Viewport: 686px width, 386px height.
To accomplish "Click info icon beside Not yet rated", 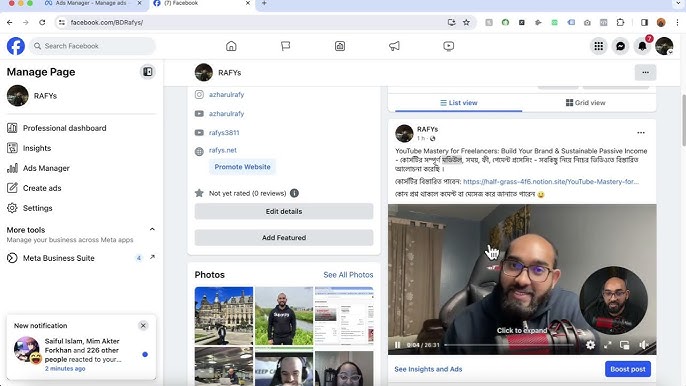I will tap(294, 193).
